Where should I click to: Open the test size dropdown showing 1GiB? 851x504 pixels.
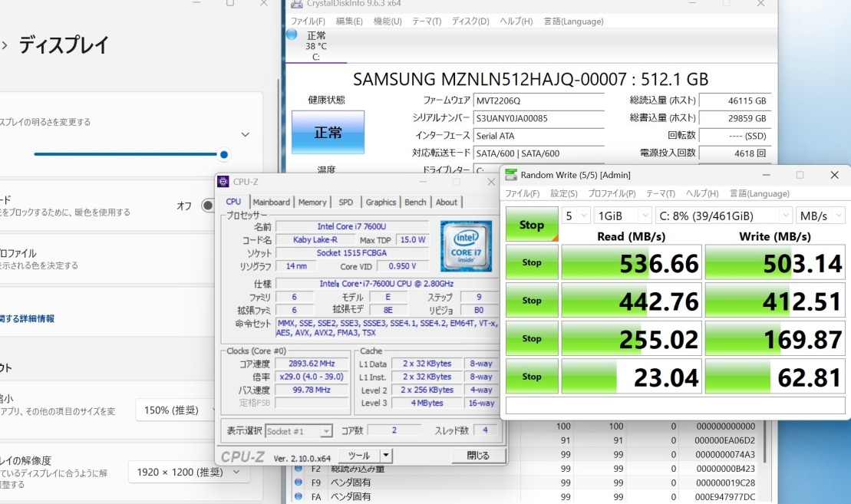[x=622, y=216]
